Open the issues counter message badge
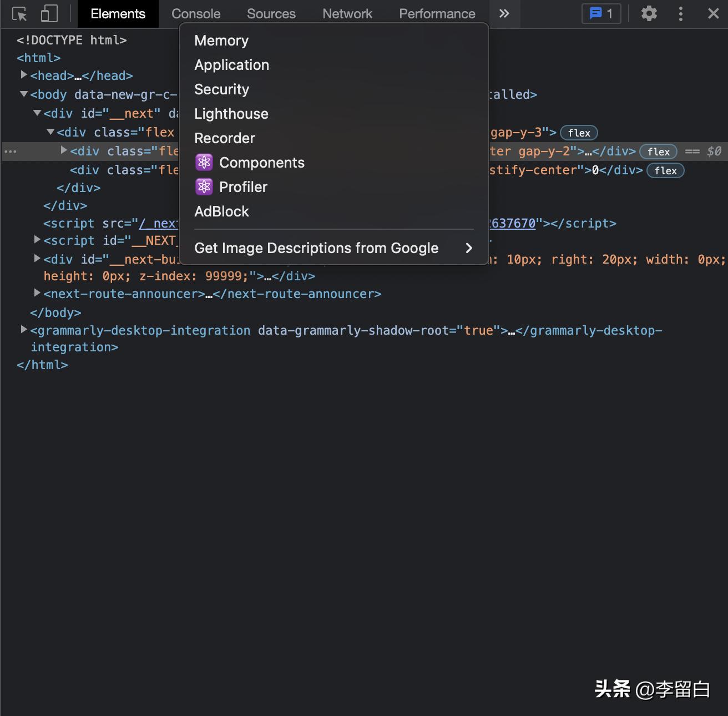This screenshot has width=728, height=716. [601, 14]
